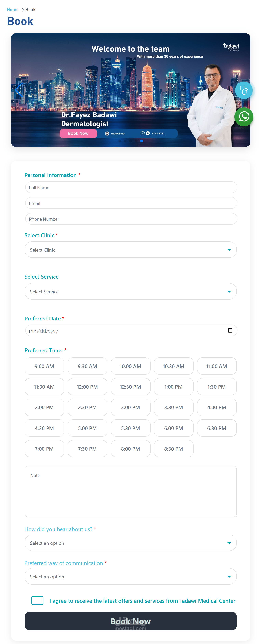Choose the 12:00 PM time slot

click(87, 387)
